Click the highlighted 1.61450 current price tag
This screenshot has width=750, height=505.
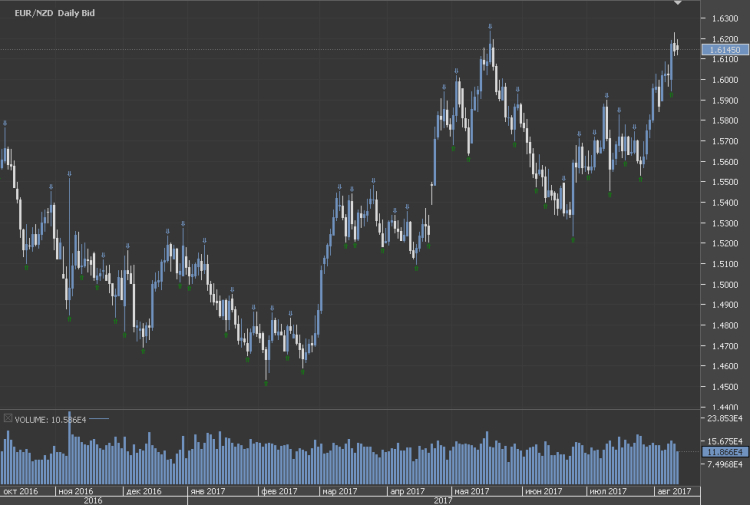[x=725, y=50]
